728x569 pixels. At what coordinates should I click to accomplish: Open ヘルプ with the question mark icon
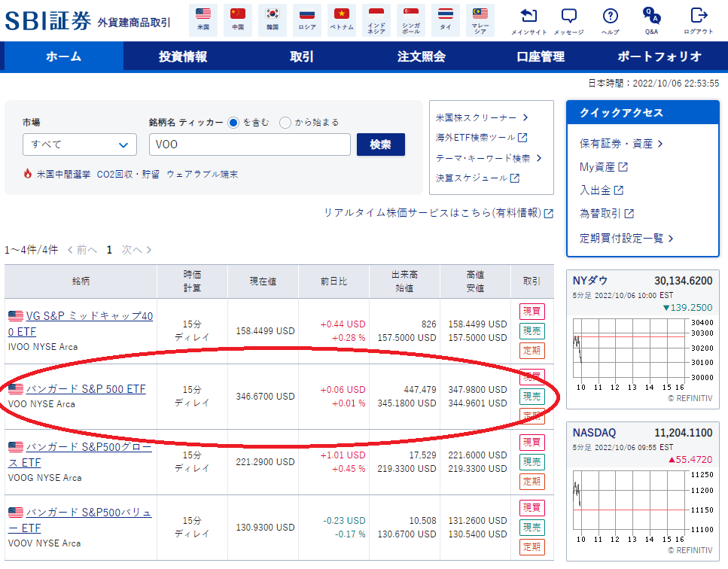tap(610, 20)
